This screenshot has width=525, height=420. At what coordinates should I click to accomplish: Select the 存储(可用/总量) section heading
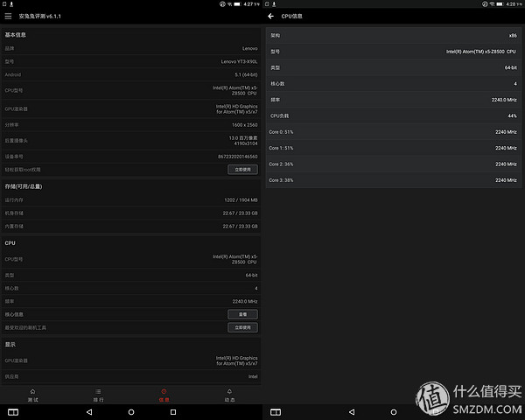point(24,186)
